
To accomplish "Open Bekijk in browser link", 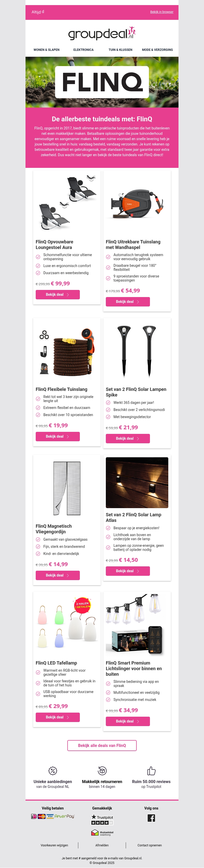I will pyautogui.click(x=162, y=12).
